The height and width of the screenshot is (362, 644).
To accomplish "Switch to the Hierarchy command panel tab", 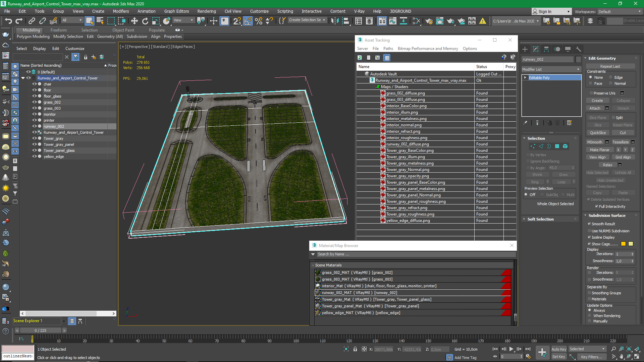I will coord(546,49).
